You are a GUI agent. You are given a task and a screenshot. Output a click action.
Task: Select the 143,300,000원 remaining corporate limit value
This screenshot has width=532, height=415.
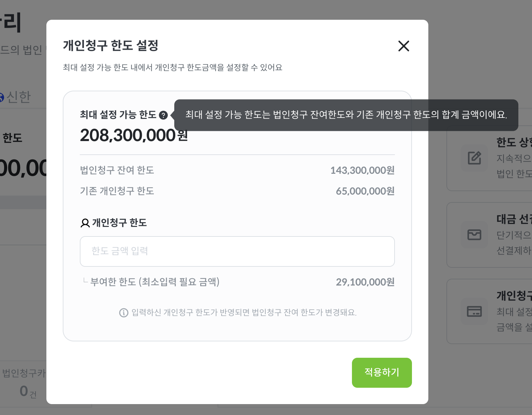(362, 170)
